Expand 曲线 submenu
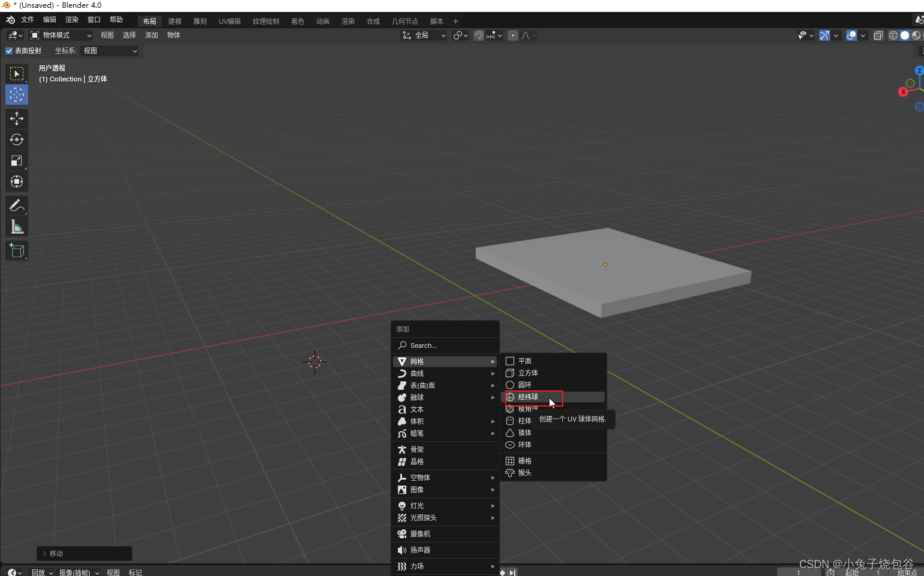924x576 pixels. coord(445,374)
